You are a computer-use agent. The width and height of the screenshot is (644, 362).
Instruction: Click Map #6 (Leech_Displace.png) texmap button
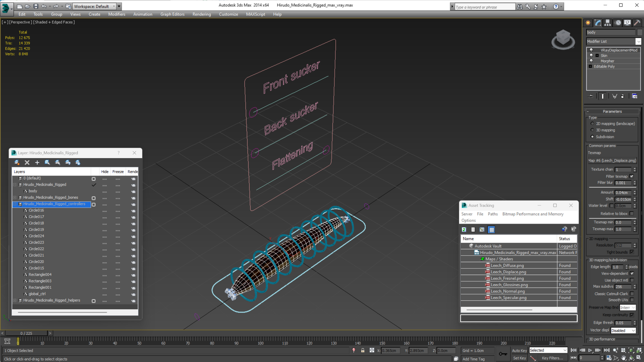pos(612,160)
